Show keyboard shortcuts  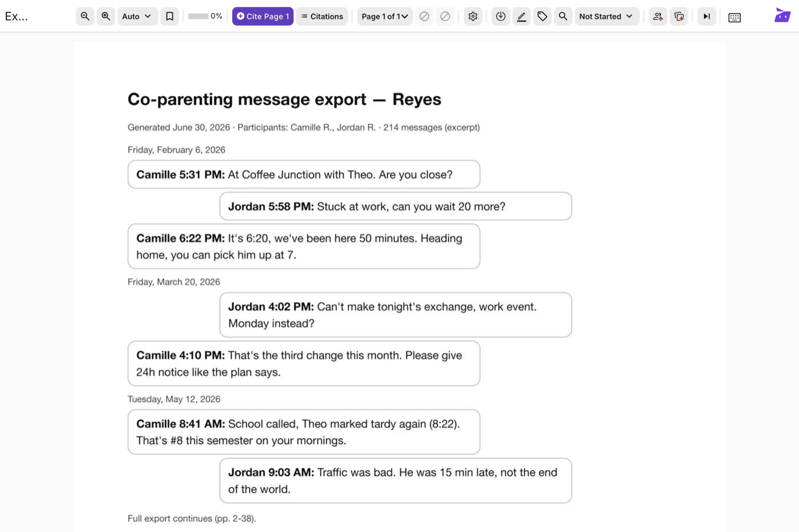click(735, 18)
